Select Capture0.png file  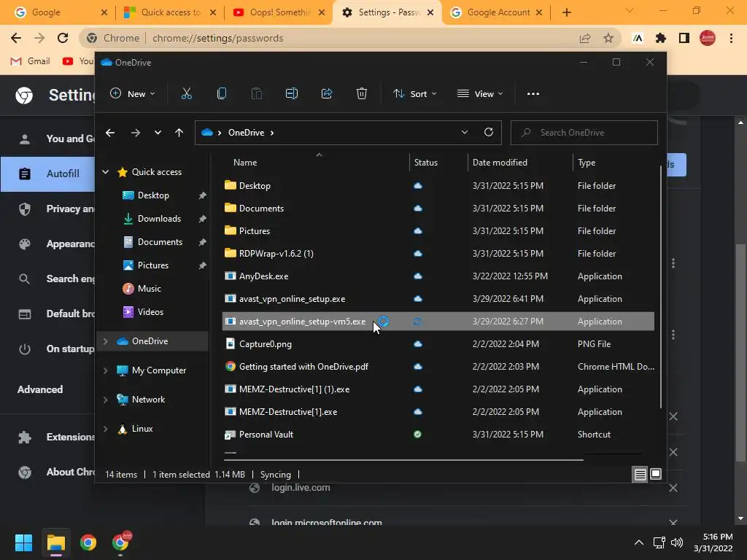coord(438,344)
